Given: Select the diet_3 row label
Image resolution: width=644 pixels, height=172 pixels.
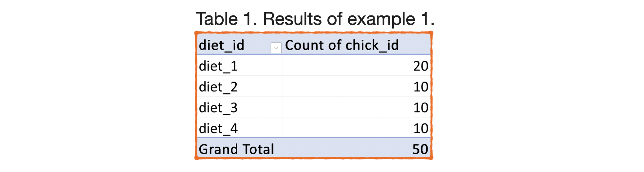Looking at the screenshot, I should (218, 108).
